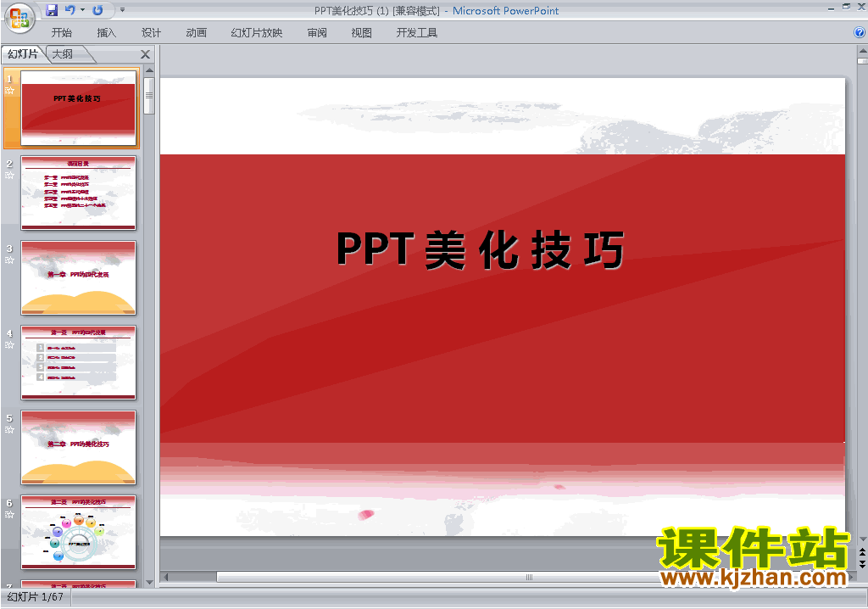This screenshot has height=609, width=868.
Task: Click the horizontal scrollbar thumb under slide
Action: [x=529, y=577]
